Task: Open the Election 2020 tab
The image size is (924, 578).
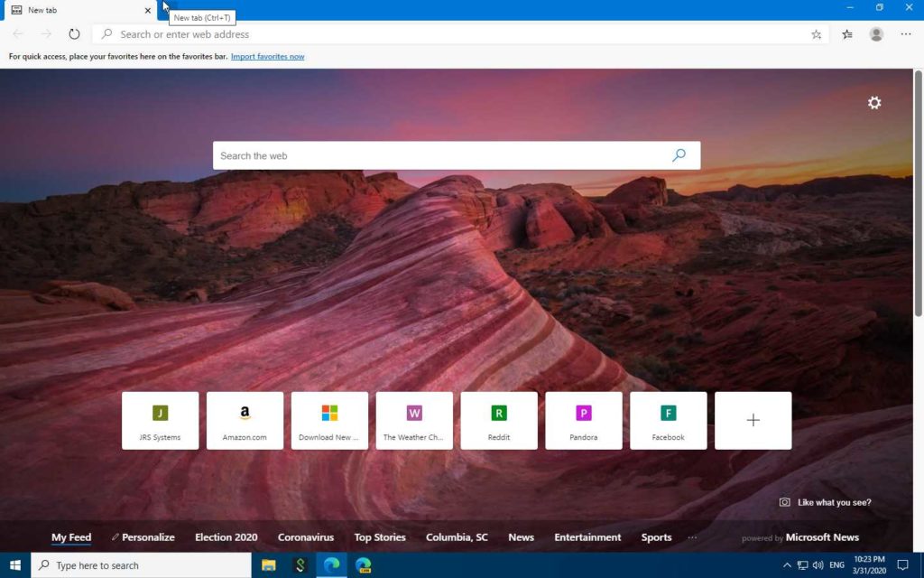Action: pyautogui.click(x=226, y=537)
